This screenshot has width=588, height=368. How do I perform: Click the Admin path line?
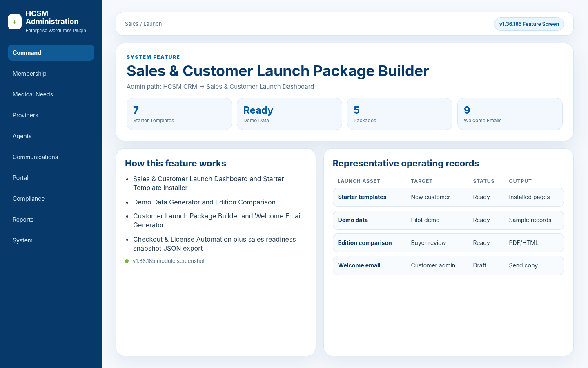tap(220, 87)
